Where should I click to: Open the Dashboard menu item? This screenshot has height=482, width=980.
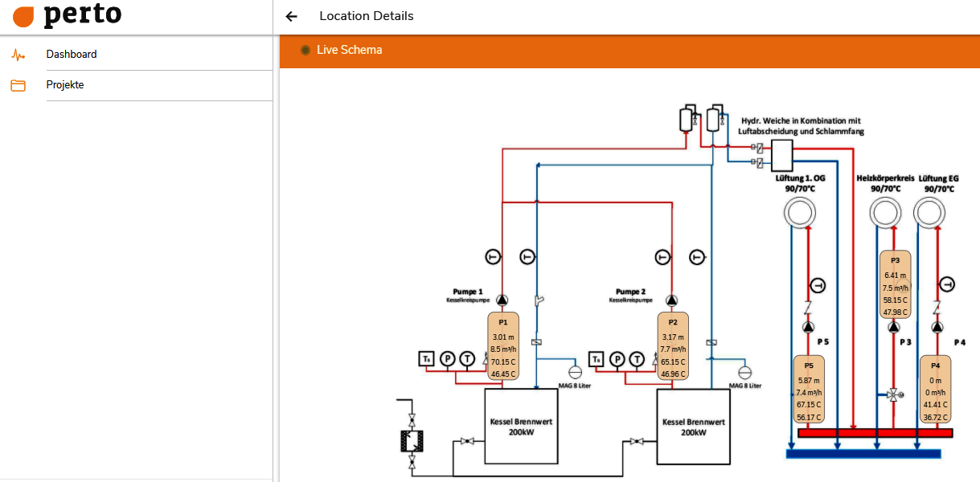coord(72,55)
